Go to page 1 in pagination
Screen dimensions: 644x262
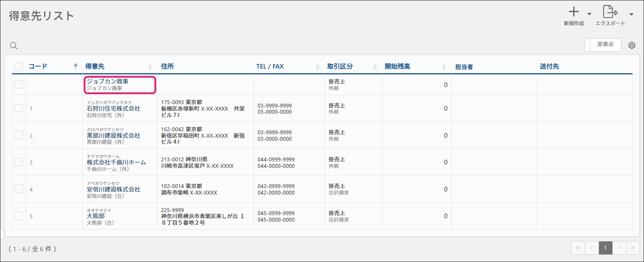[x=605, y=248]
